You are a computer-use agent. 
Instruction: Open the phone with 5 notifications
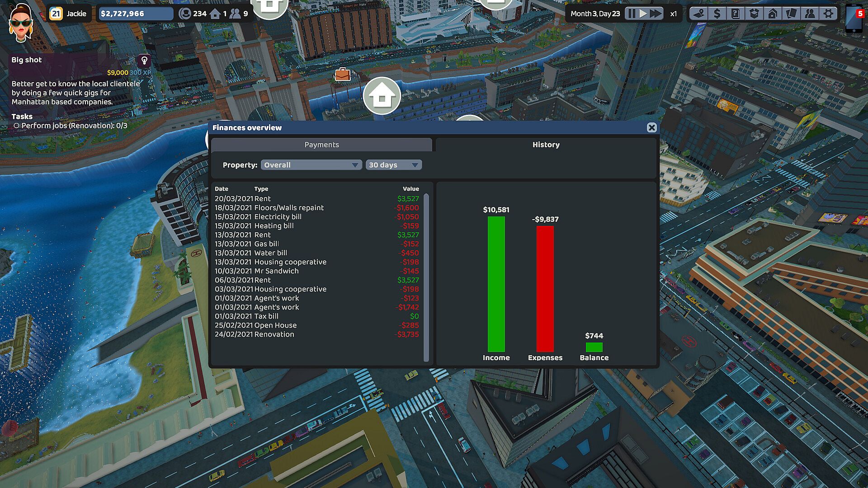854,17
